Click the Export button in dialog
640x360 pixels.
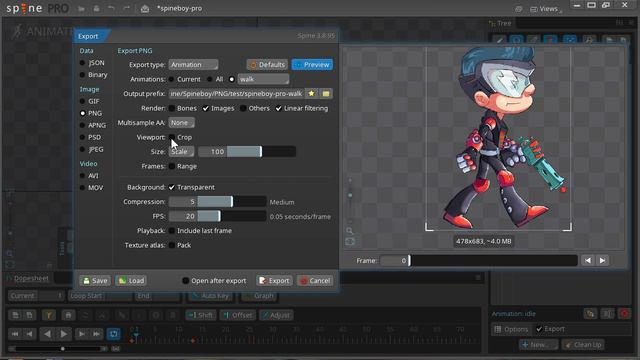[274, 281]
